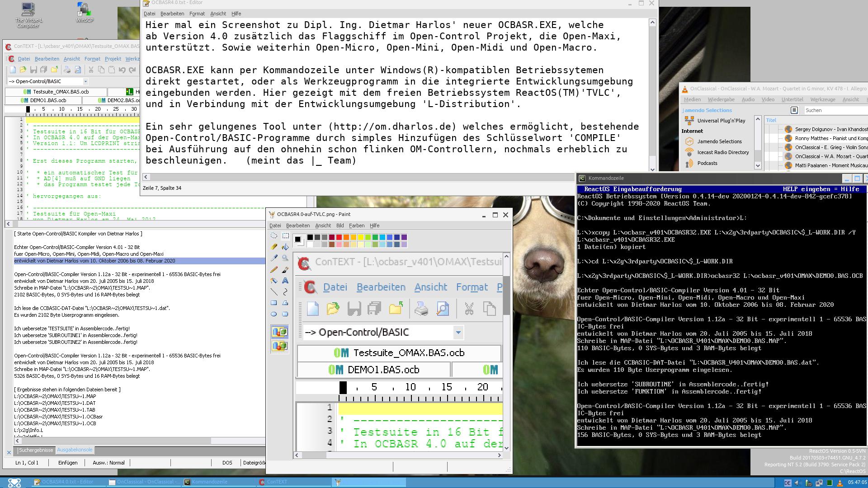Select the Free-form select tool in Paint
The image size is (868, 488).
(x=274, y=236)
